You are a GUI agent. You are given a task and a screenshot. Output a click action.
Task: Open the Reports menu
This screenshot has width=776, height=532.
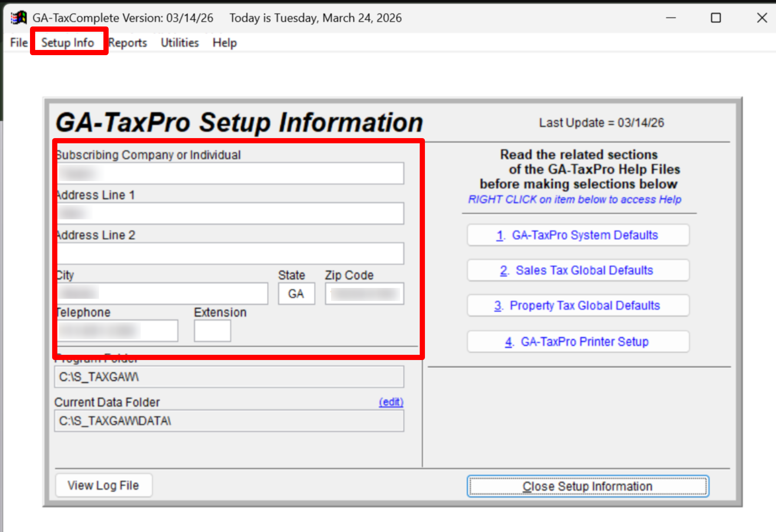[x=128, y=43]
